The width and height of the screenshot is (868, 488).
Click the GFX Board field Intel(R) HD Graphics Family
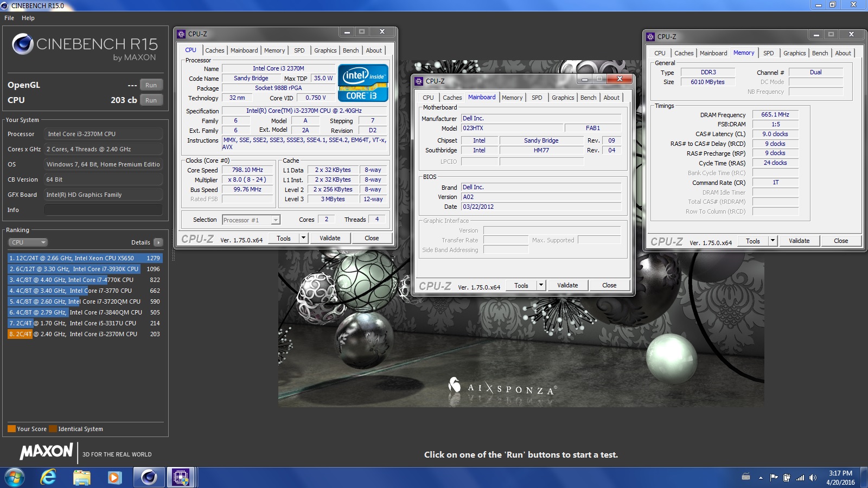pos(103,195)
